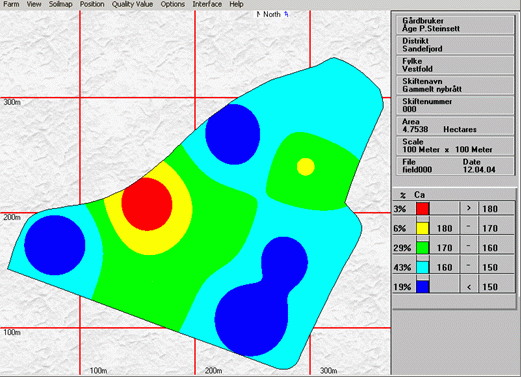Image resolution: width=521 pixels, height=377 pixels.
Task: Open the Farm menu
Action: coord(11,4)
